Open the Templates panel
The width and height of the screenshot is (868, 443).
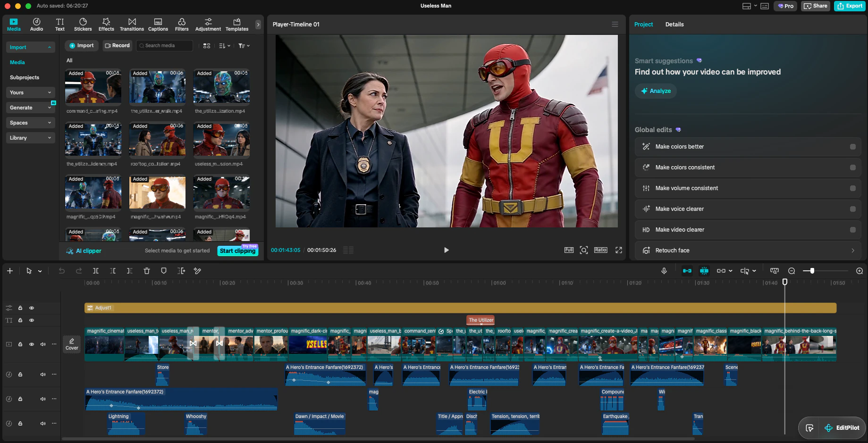(x=237, y=25)
